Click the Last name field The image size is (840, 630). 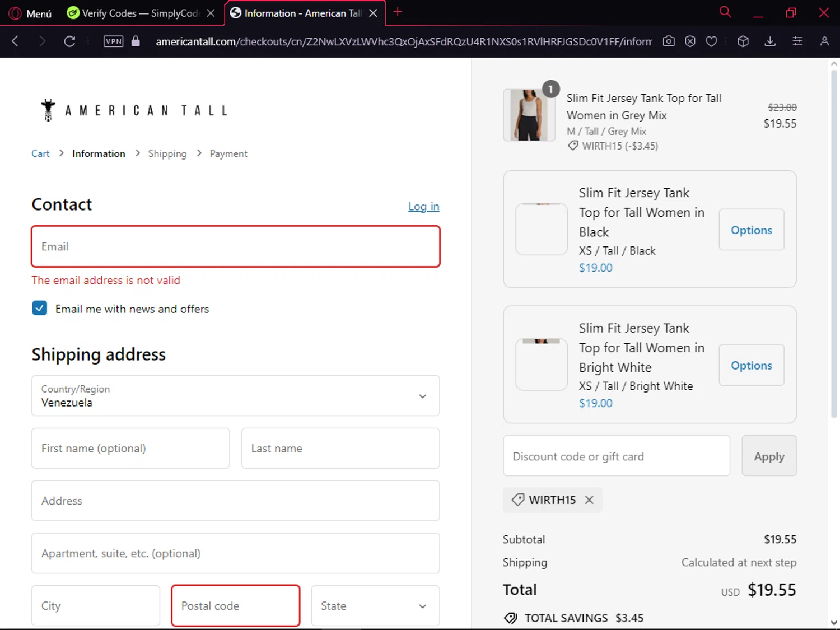[340, 448]
